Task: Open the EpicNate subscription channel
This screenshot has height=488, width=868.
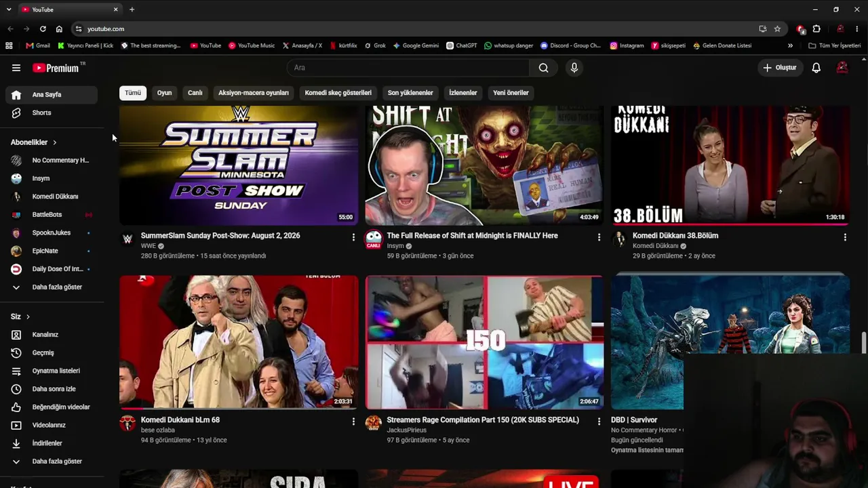Action: click(52, 251)
